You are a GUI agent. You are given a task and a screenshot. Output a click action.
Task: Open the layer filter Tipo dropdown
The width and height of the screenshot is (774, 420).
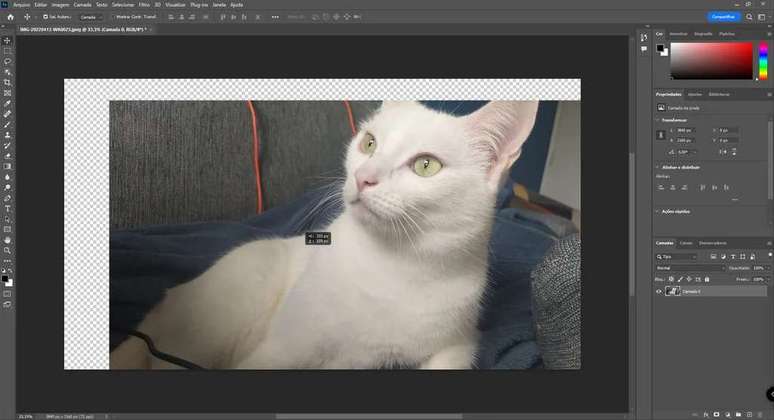[x=676, y=257]
